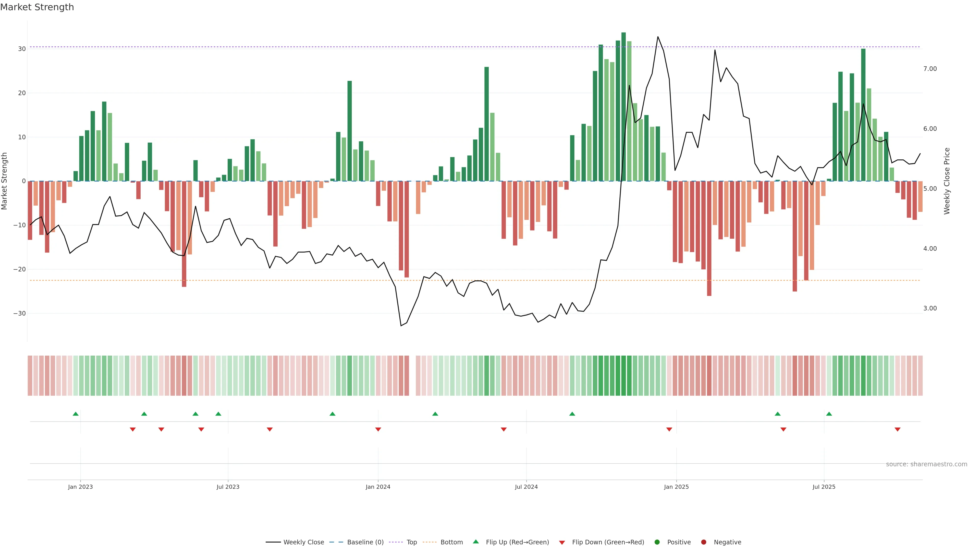Viewport: 980px width, 551px height.
Task: Click the red Flip Down legend triangle
Action: point(562,542)
